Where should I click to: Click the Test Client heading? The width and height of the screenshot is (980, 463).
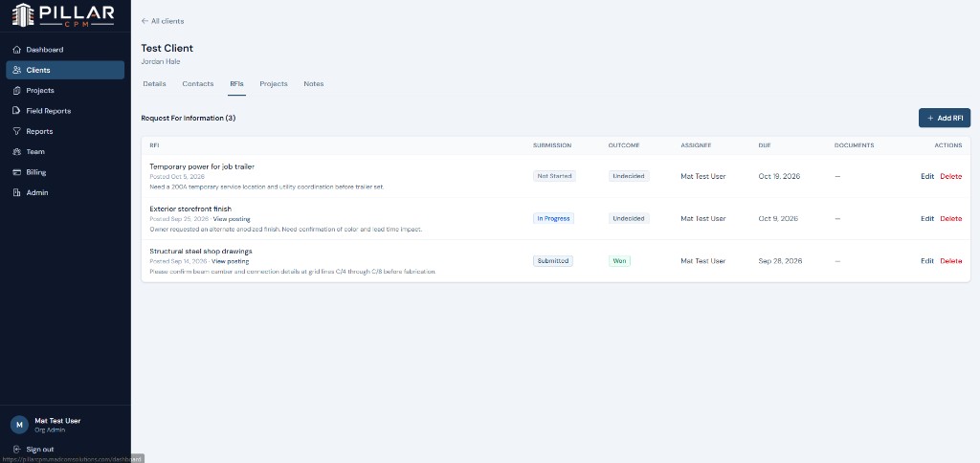(x=167, y=48)
